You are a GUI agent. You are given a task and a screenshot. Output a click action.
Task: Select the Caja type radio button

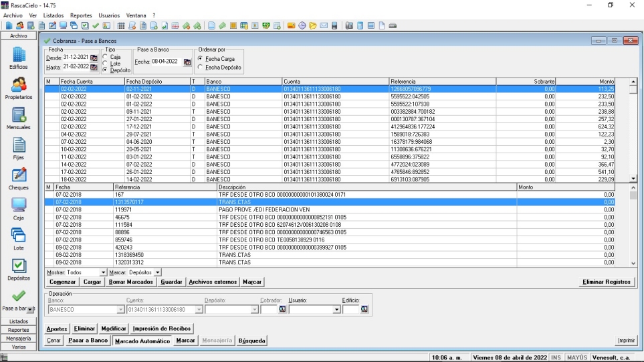(x=105, y=57)
